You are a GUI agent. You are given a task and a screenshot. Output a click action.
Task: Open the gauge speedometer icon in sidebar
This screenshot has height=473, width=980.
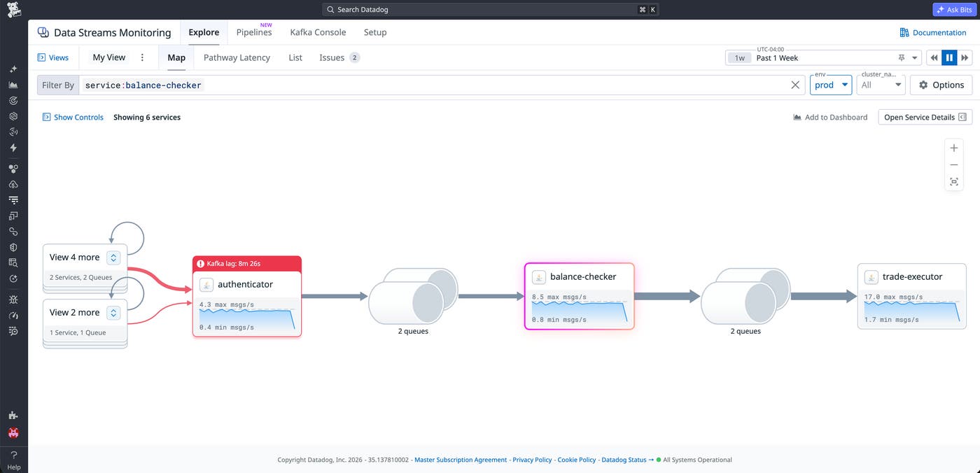13,315
